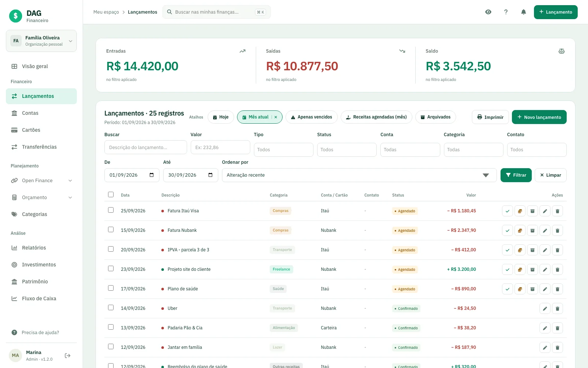This screenshot has height=368, width=588.
Task: Click the Limpar button
Action: 551,175
